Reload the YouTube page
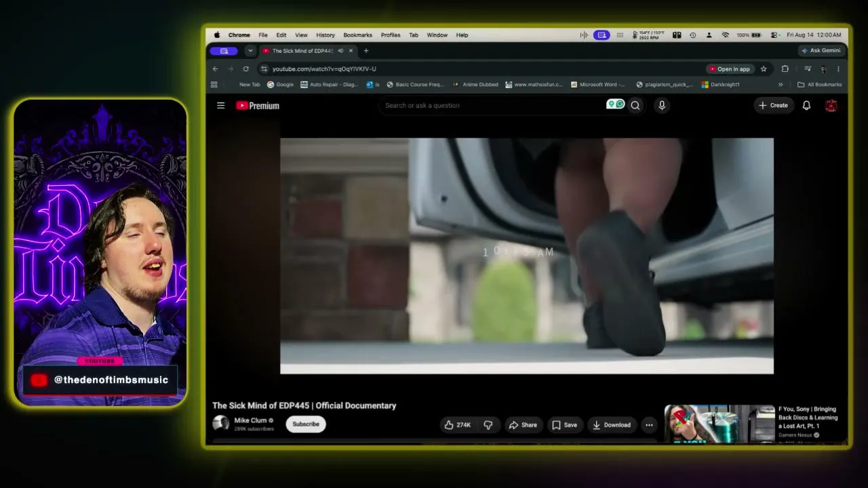The image size is (868, 488). [245, 68]
